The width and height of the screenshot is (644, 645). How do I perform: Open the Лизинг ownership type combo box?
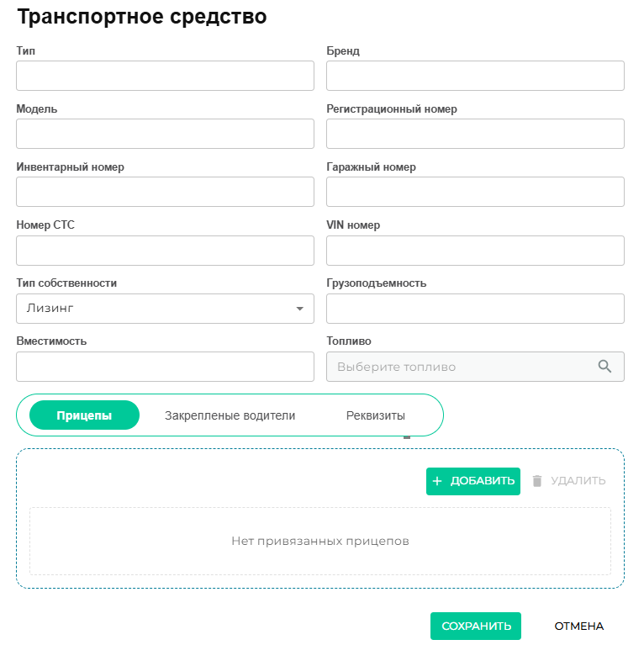[165, 309]
